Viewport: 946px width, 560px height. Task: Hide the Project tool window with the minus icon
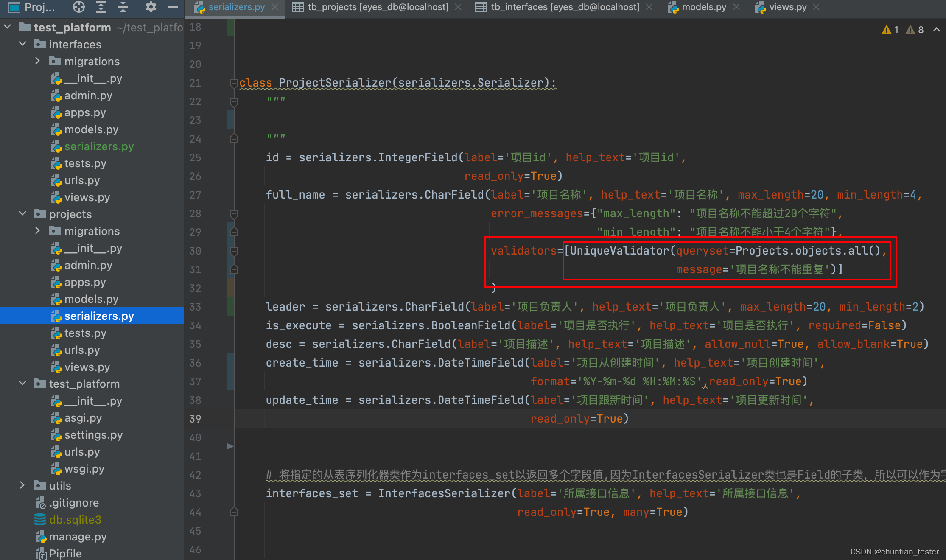[172, 7]
